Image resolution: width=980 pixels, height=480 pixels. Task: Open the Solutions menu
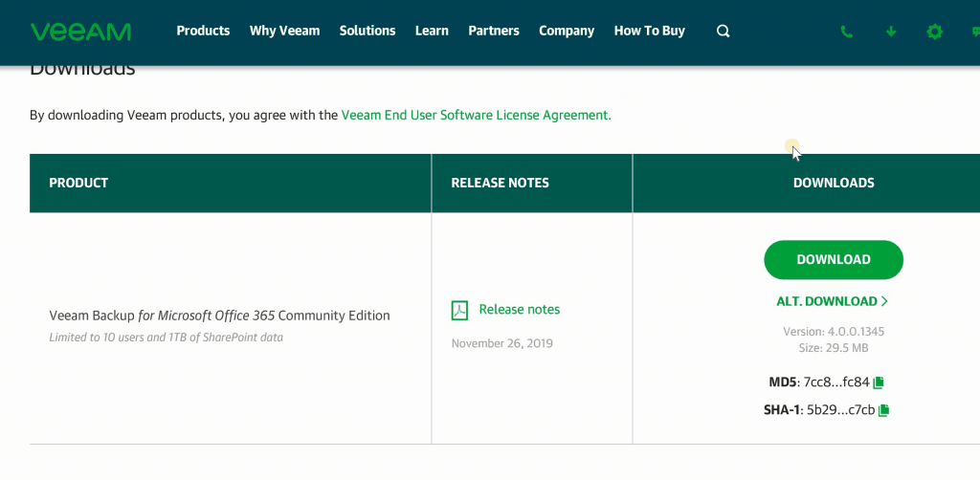pyautogui.click(x=367, y=31)
